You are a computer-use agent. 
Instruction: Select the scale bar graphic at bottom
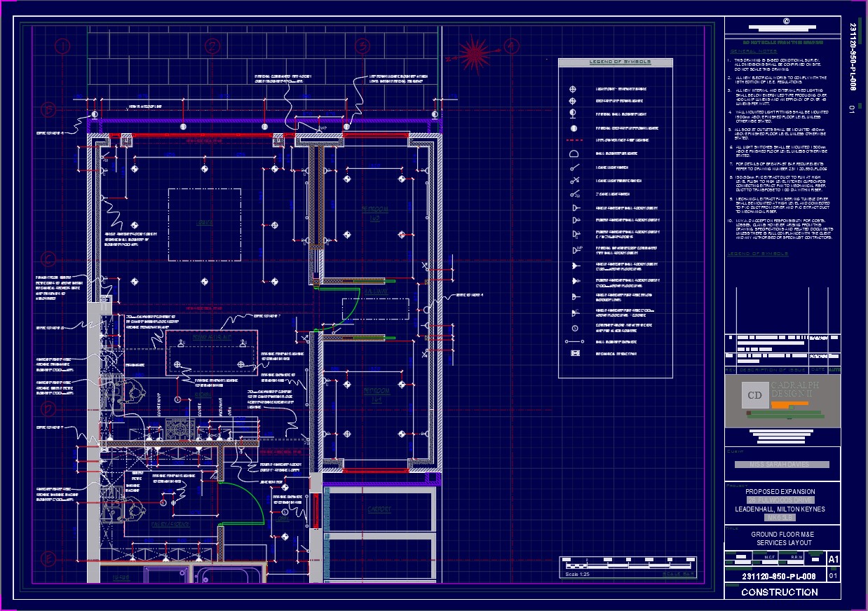click(x=628, y=563)
